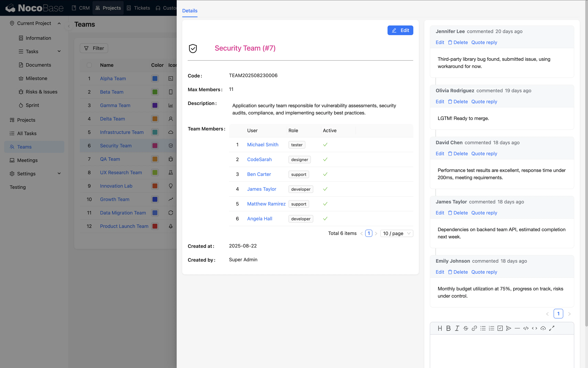The height and width of the screenshot is (368, 588).
Task: Open the Tickets top menu
Action: coord(138,8)
